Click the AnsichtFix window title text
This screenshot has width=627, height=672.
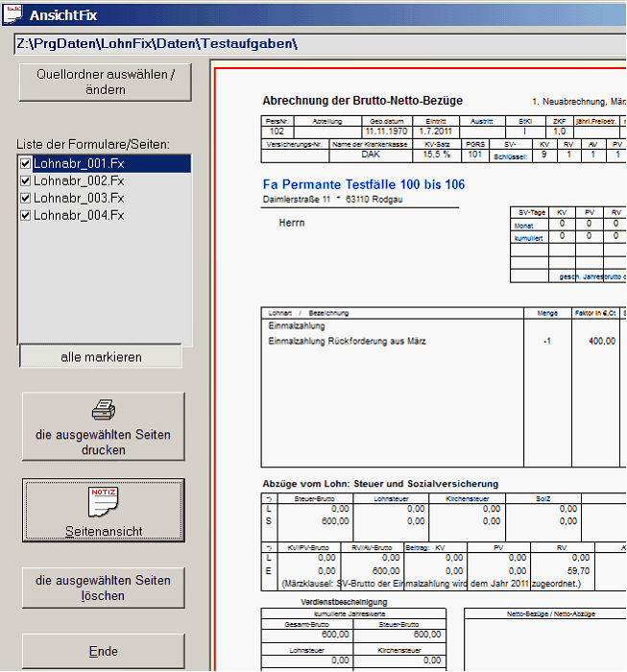pyautogui.click(x=63, y=15)
